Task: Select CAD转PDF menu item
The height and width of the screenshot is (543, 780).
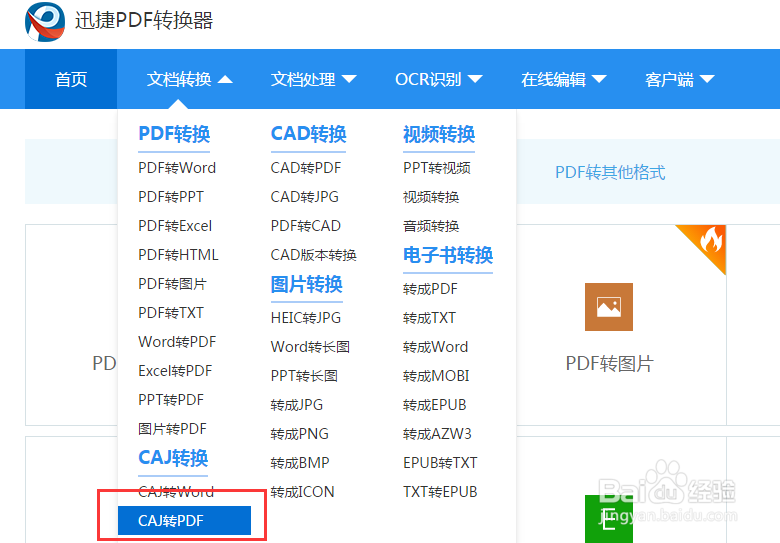Action: pos(306,168)
